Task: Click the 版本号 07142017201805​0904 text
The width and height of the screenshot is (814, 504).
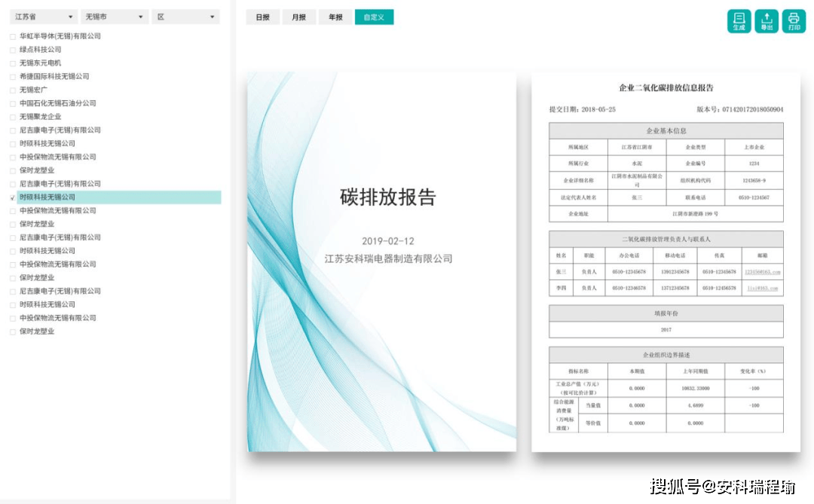Action: click(x=740, y=109)
